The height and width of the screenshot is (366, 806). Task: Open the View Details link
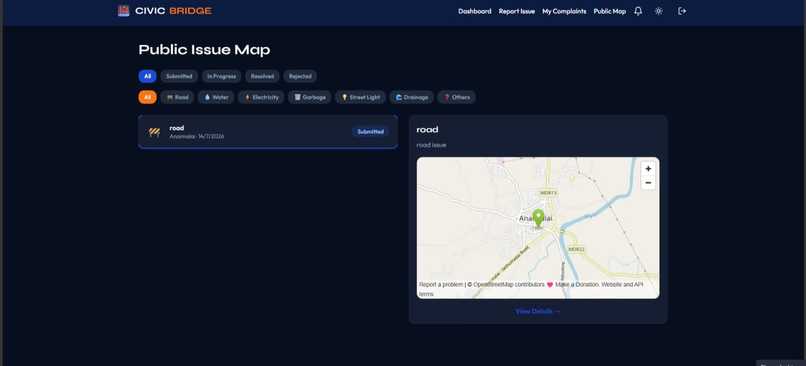(x=538, y=312)
